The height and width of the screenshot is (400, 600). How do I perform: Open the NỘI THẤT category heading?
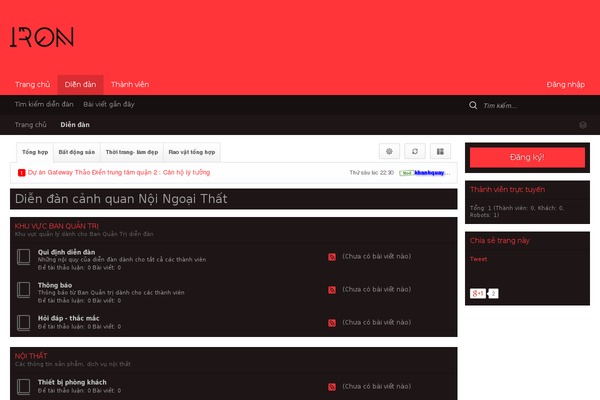point(31,356)
